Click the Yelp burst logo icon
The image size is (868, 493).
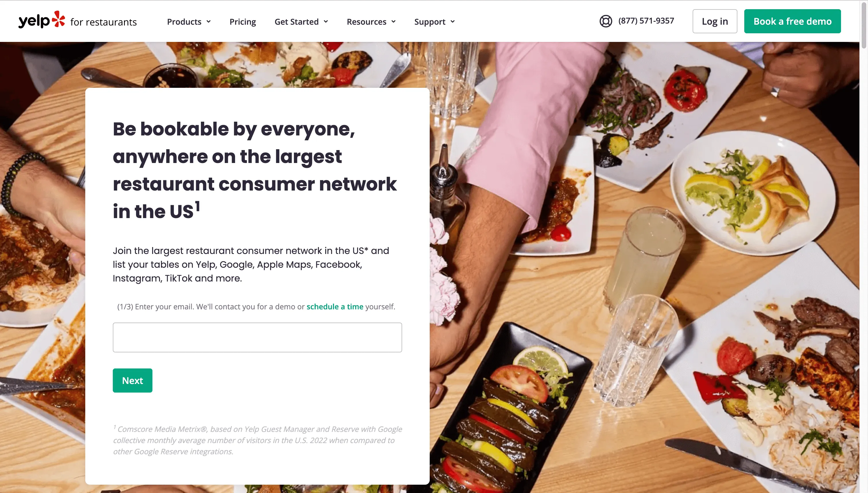pyautogui.click(x=58, y=19)
